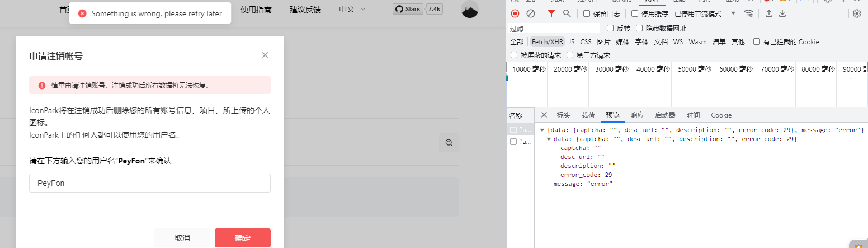Switch to 标头 tab
Image resolution: width=868 pixels, height=248 pixels.
[x=563, y=115]
